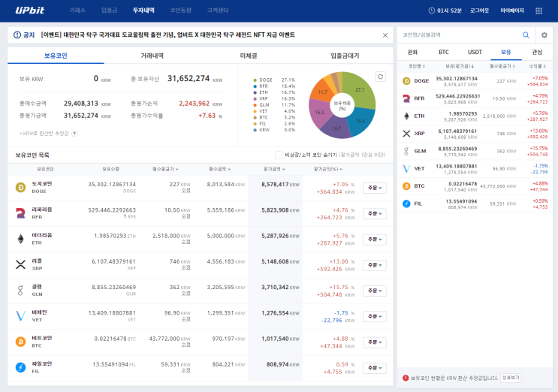This screenshot has height=392, width=558.
Task: Select USDT market tab in sidebar
Action: tap(475, 53)
